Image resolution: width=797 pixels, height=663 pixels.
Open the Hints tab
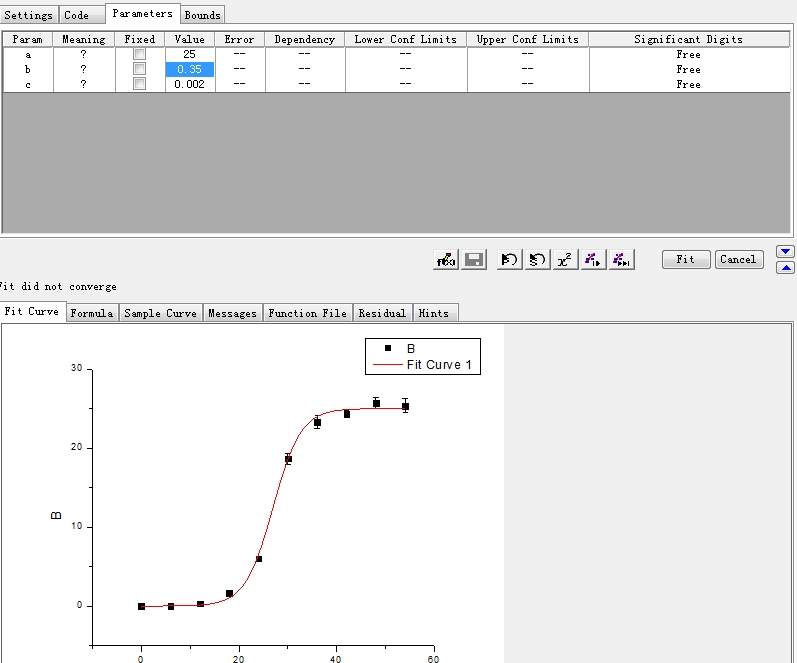tap(434, 313)
